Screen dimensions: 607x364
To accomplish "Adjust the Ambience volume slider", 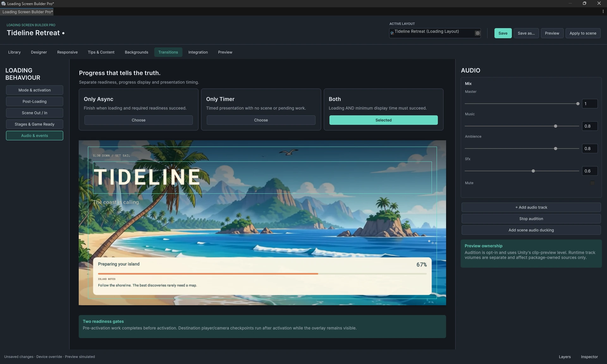I will pos(522,149).
